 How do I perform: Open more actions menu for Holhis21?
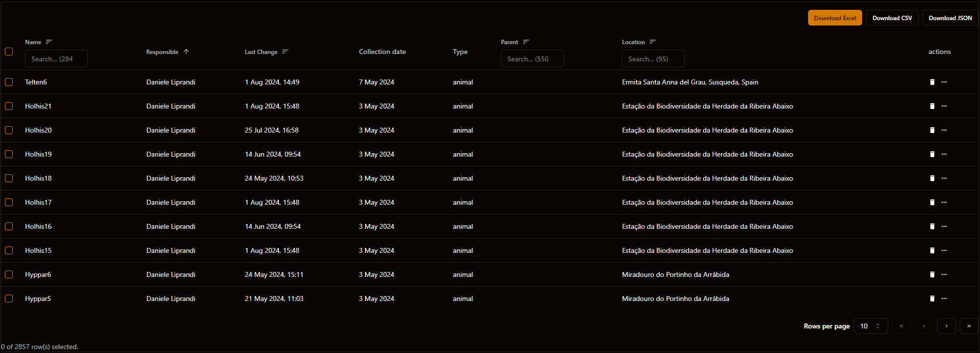click(944, 106)
